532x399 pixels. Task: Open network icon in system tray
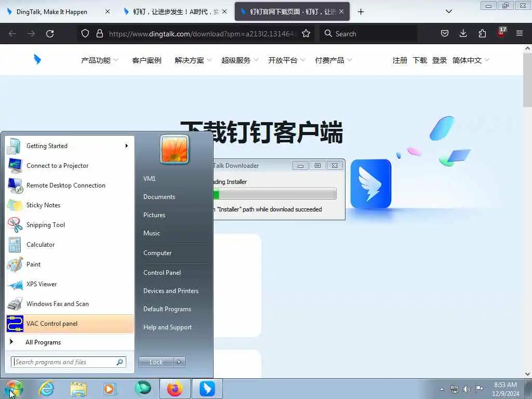tap(454, 389)
